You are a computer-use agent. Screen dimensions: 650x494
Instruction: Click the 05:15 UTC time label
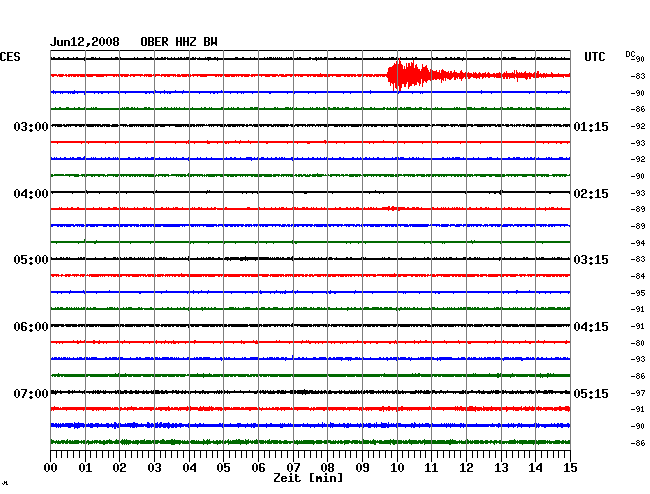(x=591, y=394)
